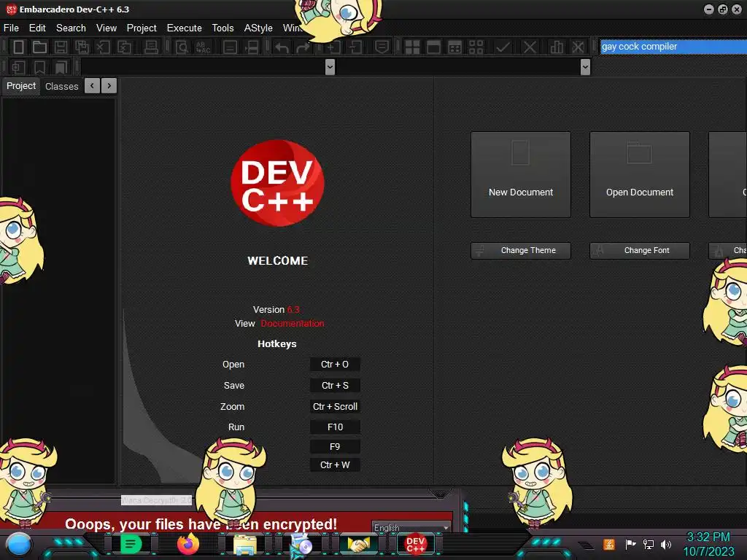Click the Toggle bookmark toolbar icon
This screenshot has height=560, width=747.
coord(39,67)
